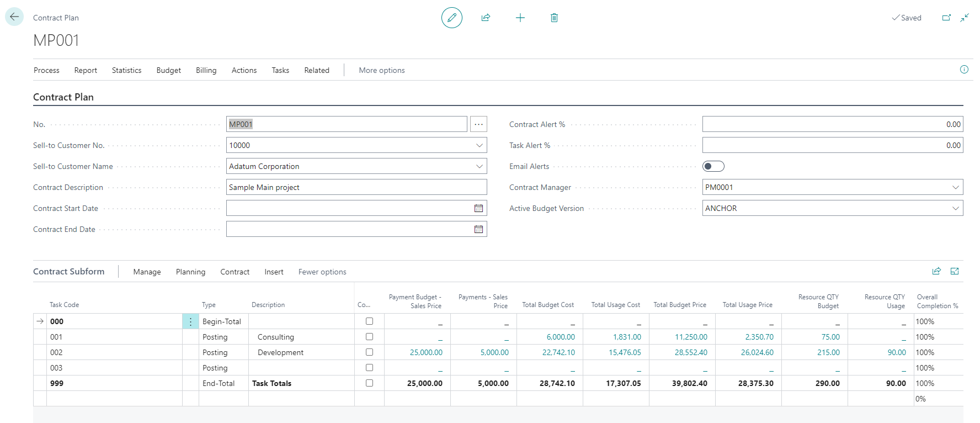Check the checkbox in row 003
980x423 pixels.
click(369, 367)
